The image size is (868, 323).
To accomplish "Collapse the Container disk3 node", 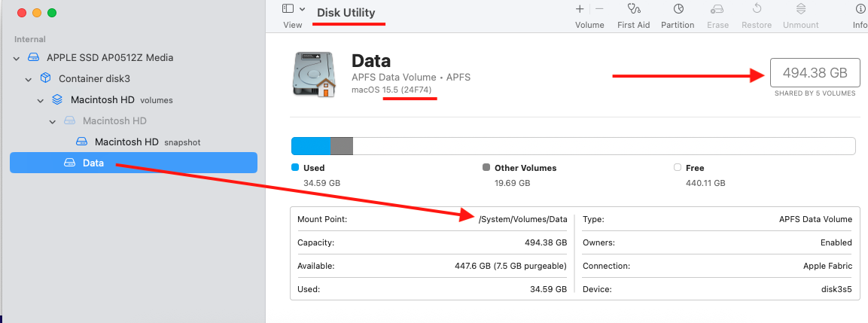I will pyautogui.click(x=29, y=79).
